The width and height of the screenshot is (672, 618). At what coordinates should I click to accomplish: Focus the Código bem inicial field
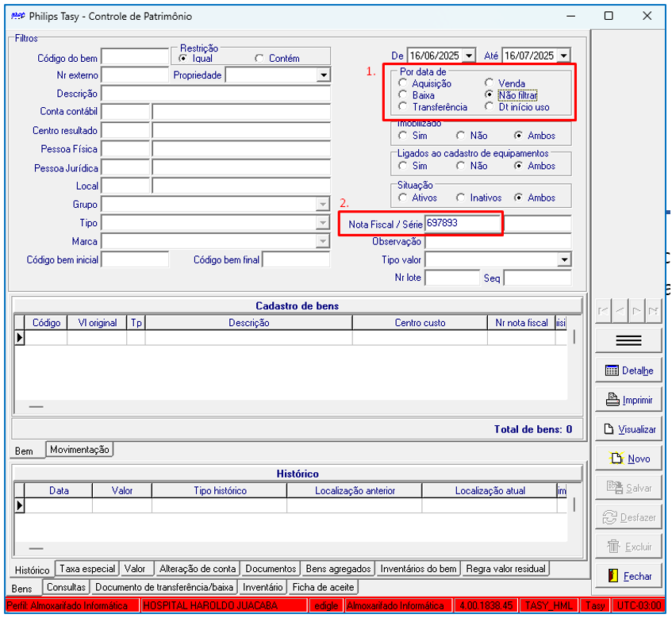[x=135, y=259]
